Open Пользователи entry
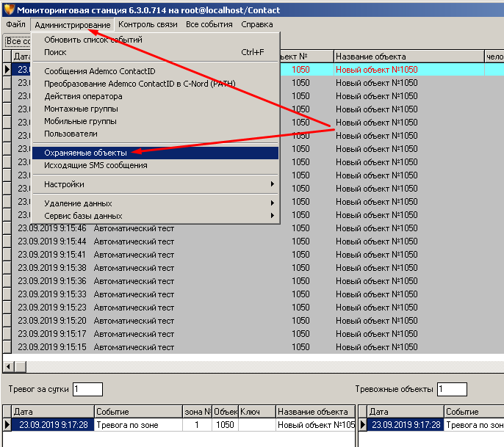Screen dimensions: 504x447 click(x=155, y=134)
